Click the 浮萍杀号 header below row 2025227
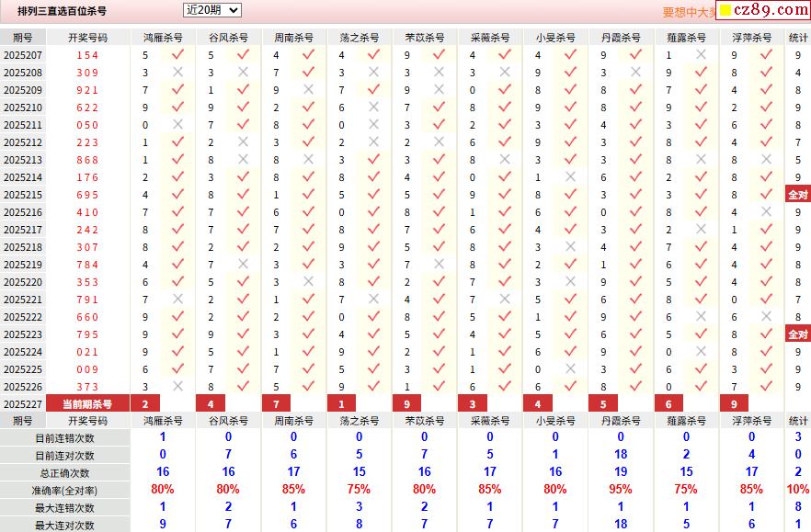Screen dimensions: 811x532 (x=751, y=421)
